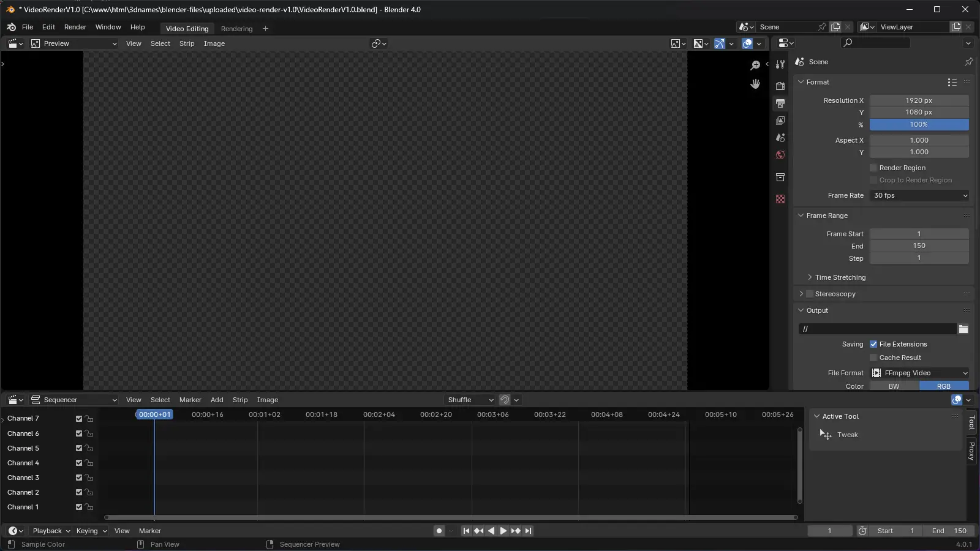Toggle the use preview range clock icon
This screenshot has width=980, height=551.
862,531
